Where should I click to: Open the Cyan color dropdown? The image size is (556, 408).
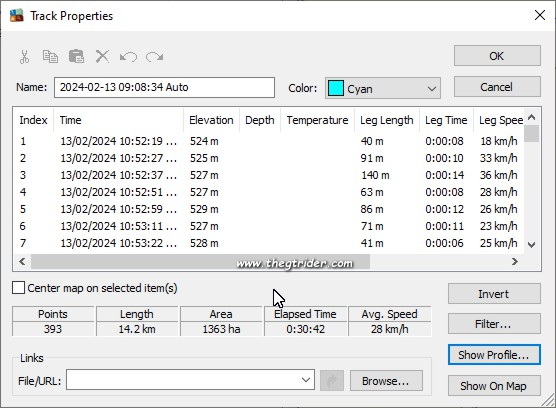click(x=383, y=88)
